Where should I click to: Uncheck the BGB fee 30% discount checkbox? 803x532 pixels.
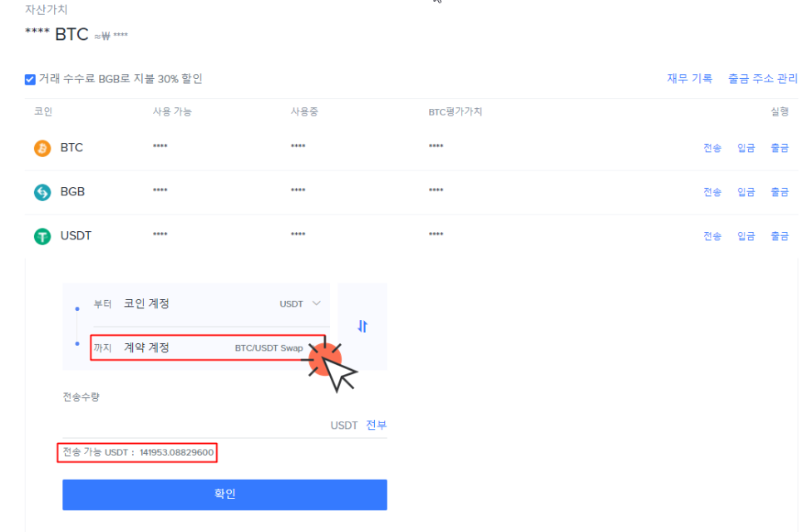30,79
